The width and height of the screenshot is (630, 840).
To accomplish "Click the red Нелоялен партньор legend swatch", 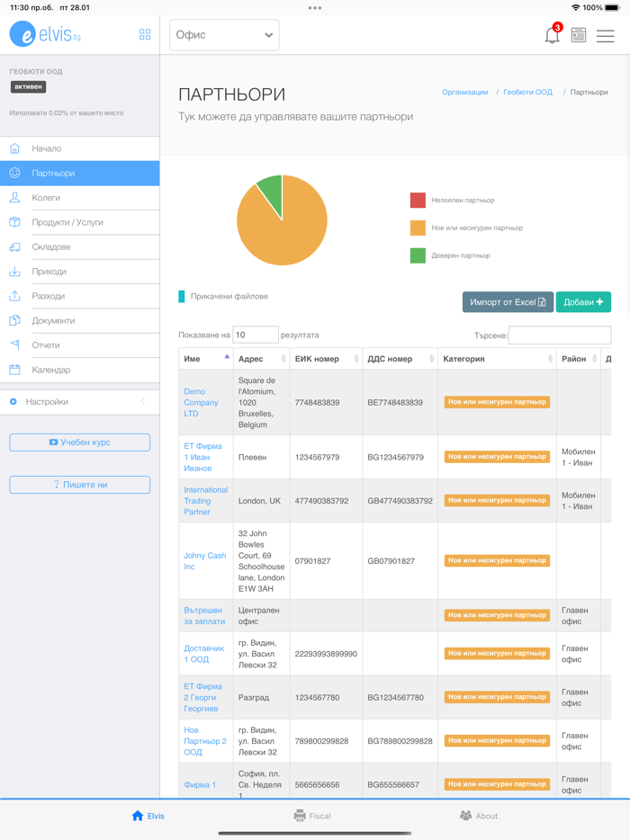I will click(418, 201).
